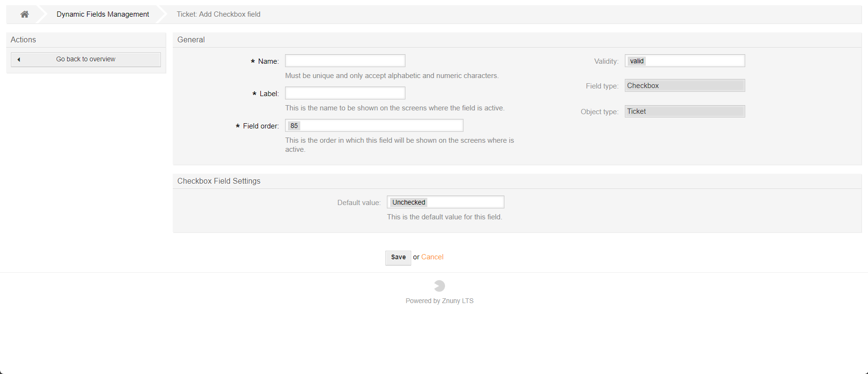
Task: Click inside the Name input field
Action: click(345, 60)
